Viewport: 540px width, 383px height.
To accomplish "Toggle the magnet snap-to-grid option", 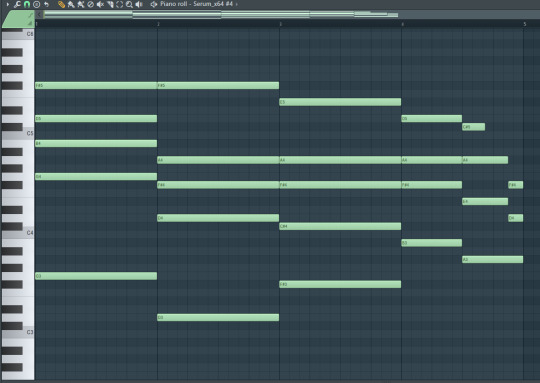I will 27,4.
